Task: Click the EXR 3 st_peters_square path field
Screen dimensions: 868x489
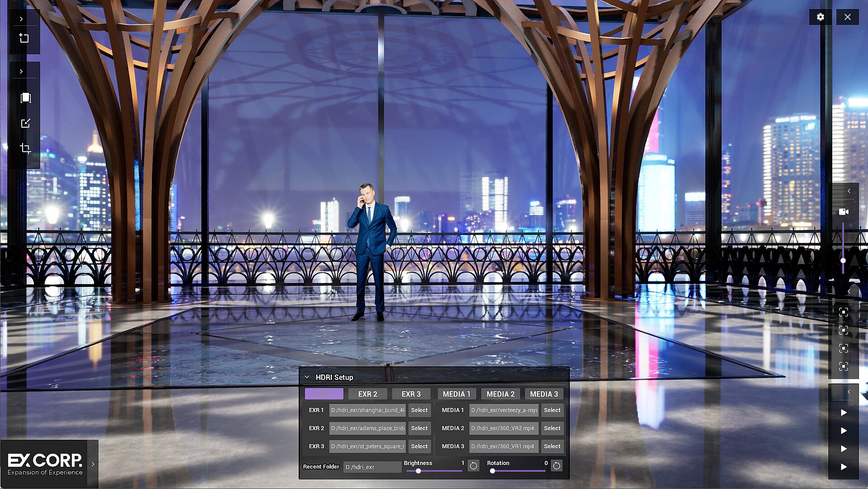Action: click(367, 446)
